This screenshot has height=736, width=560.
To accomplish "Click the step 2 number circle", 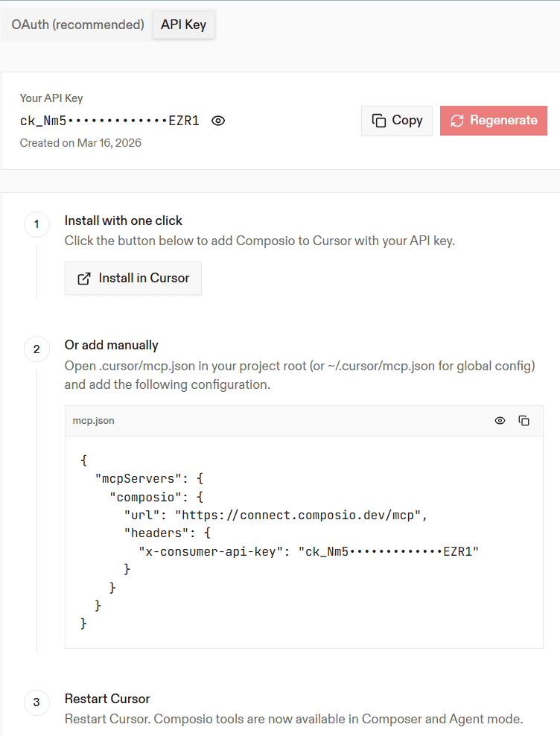I will tap(36, 349).
